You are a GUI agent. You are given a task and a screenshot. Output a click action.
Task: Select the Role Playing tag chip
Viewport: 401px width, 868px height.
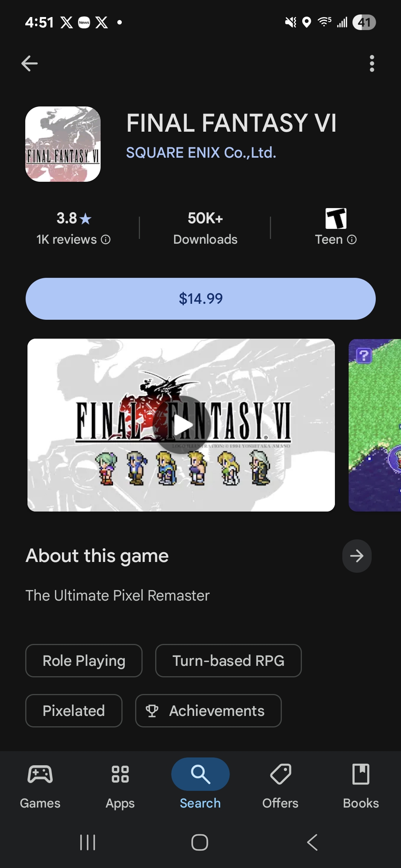(84, 661)
